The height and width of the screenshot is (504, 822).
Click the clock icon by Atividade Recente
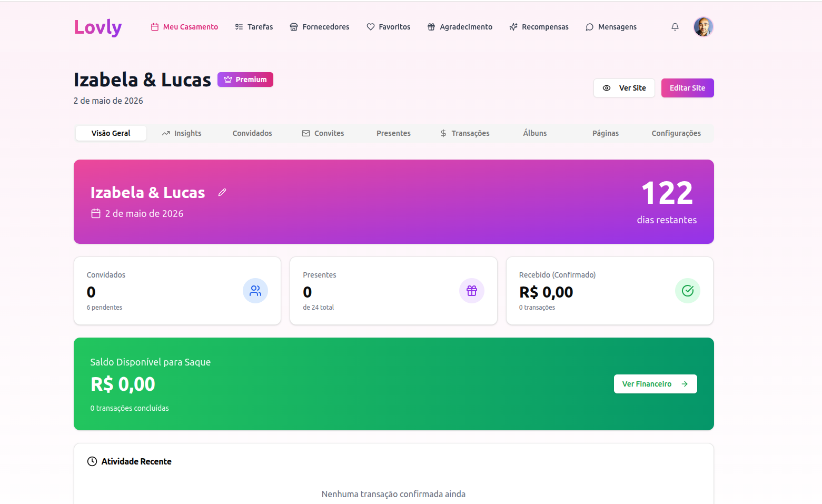92,461
